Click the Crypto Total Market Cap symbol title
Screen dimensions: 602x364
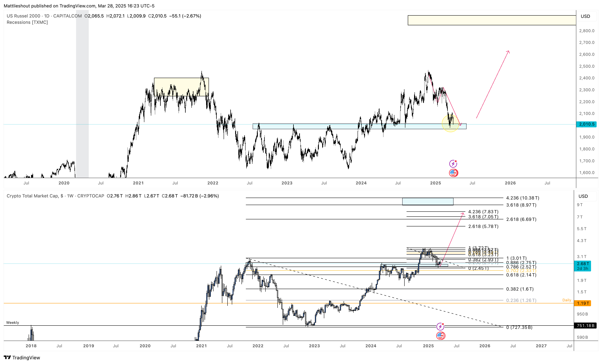coord(32,196)
